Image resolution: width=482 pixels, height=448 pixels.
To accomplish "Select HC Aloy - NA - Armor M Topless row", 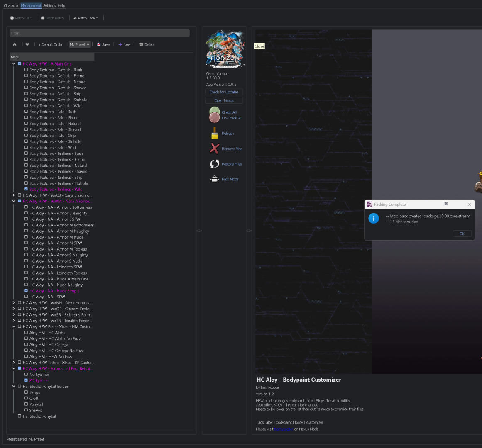I will click(58, 249).
